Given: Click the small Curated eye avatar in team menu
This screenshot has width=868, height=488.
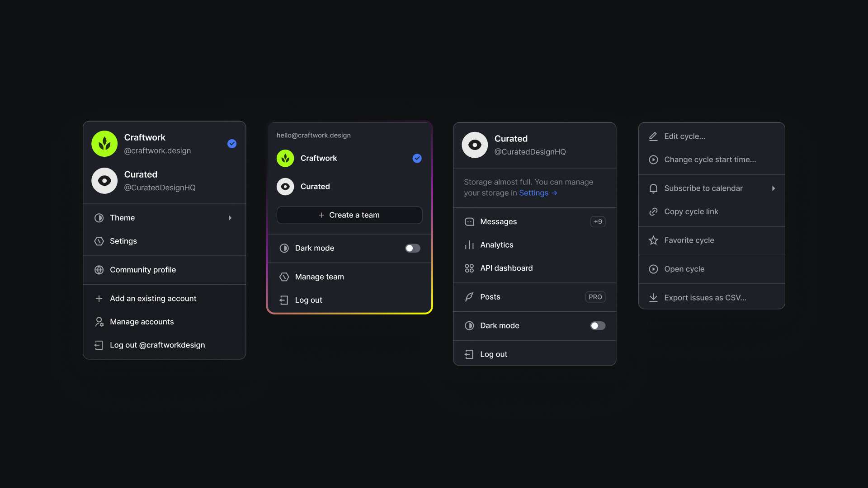Looking at the screenshot, I should (285, 187).
